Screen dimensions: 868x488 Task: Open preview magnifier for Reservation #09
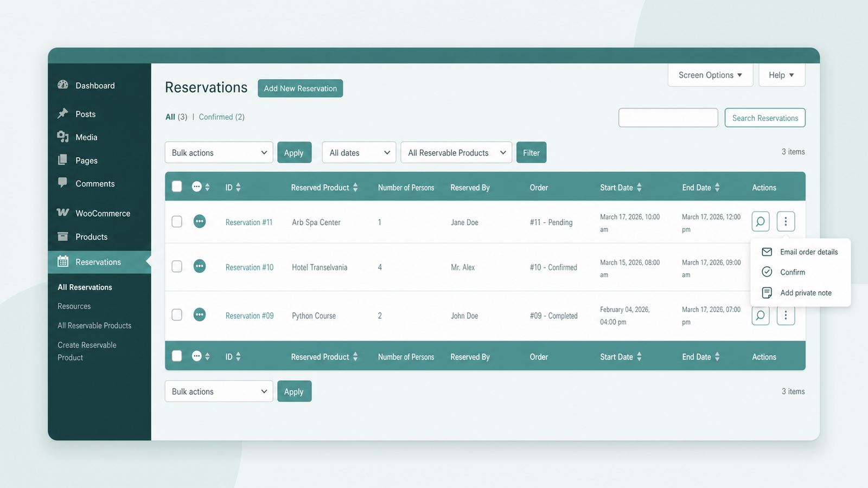point(761,316)
